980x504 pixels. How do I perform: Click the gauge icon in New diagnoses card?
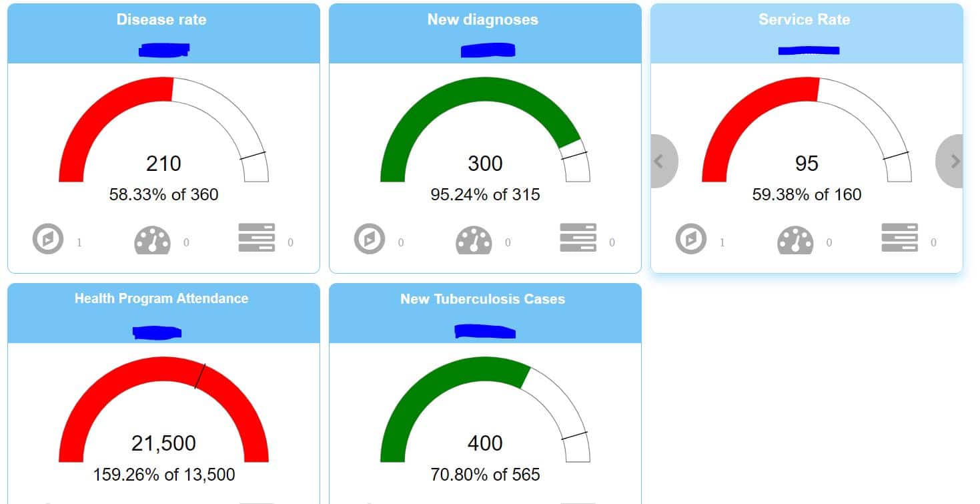[474, 240]
